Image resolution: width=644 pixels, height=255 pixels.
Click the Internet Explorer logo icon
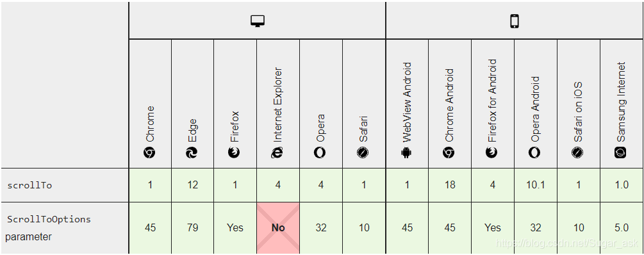coord(277,153)
